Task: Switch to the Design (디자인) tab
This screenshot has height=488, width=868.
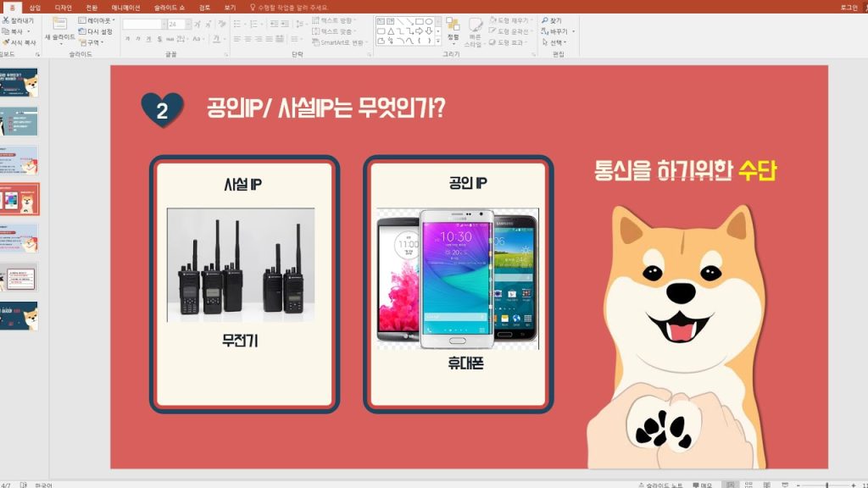Action: pyautogui.click(x=63, y=7)
